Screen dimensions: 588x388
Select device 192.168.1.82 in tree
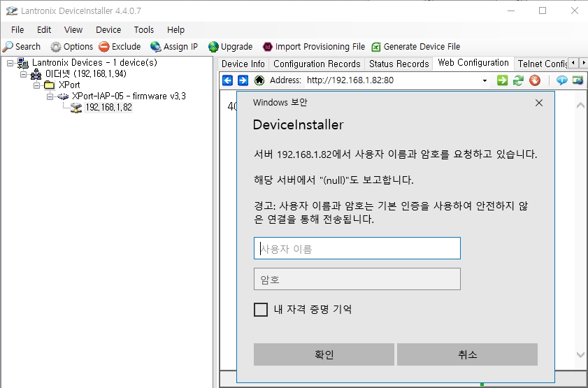(109, 107)
